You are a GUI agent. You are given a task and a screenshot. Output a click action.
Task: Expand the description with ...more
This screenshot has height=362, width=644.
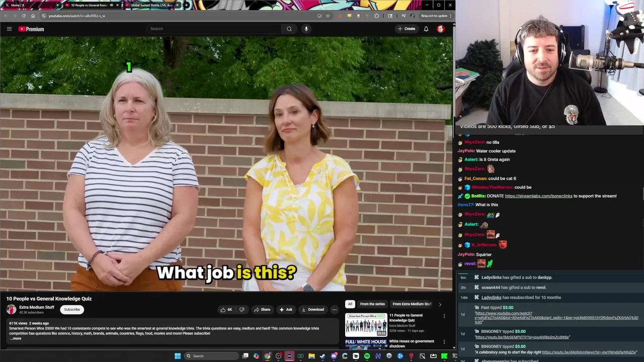tap(16, 338)
